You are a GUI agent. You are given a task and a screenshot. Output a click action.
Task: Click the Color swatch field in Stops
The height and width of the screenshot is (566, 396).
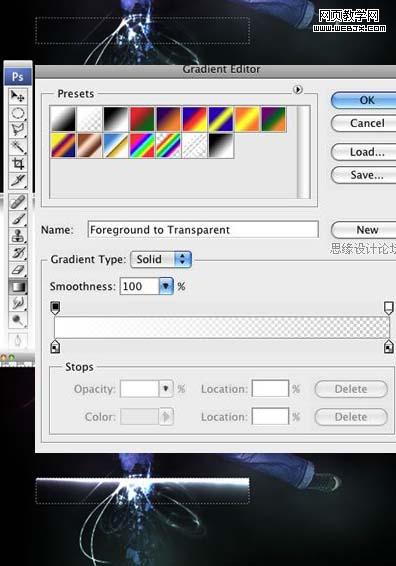point(140,417)
